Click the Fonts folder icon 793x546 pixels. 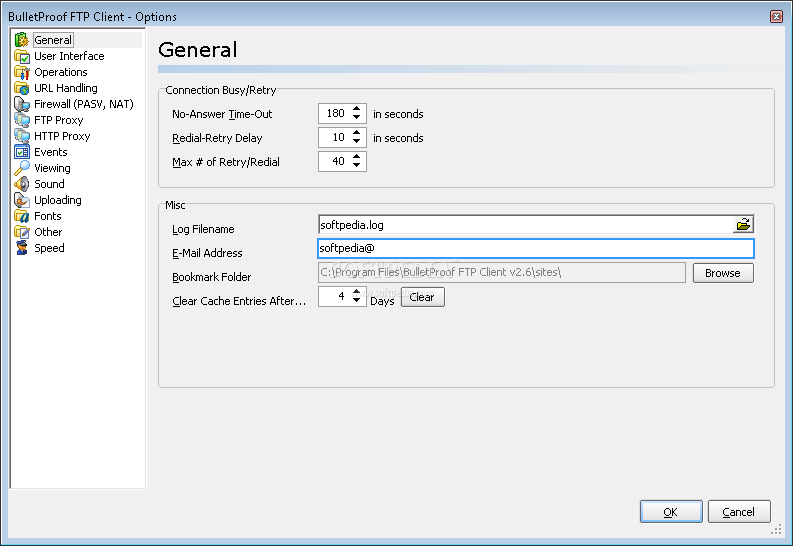(22, 216)
